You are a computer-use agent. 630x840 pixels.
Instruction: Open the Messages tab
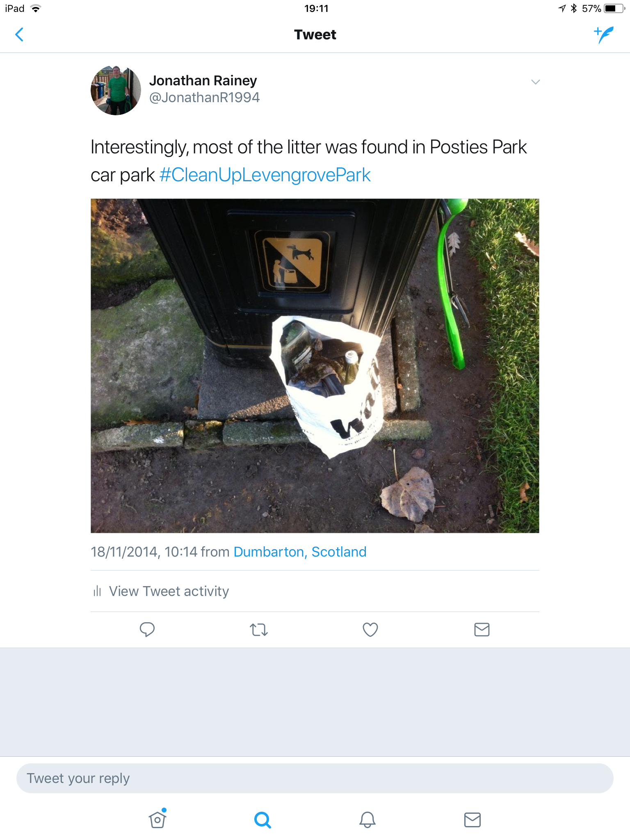tap(472, 820)
